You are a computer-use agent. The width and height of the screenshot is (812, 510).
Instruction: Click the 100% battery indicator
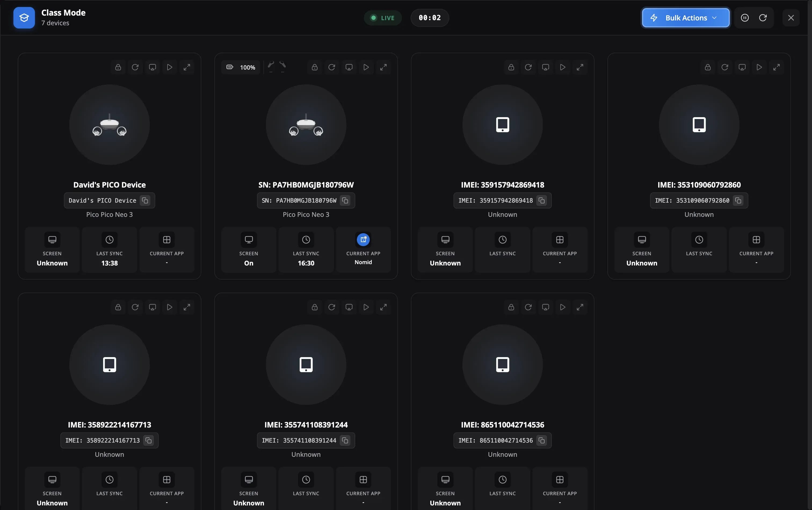coord(241,67)
